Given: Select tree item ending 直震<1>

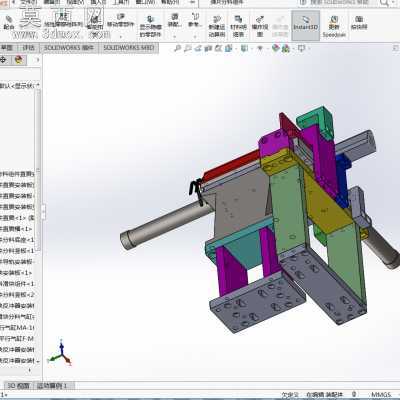Looking at the screenshot, I should click(17, 218).
